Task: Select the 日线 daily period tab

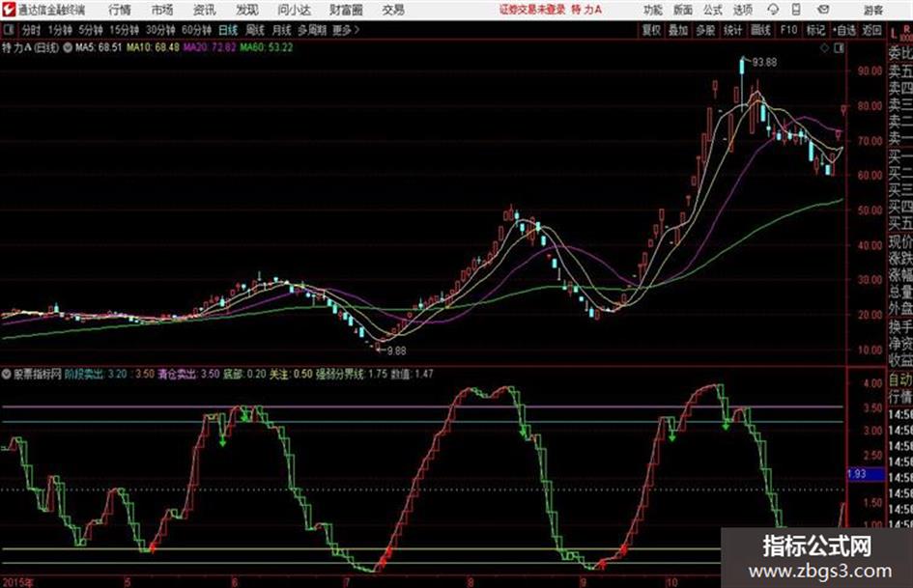Action: (228, 30)
